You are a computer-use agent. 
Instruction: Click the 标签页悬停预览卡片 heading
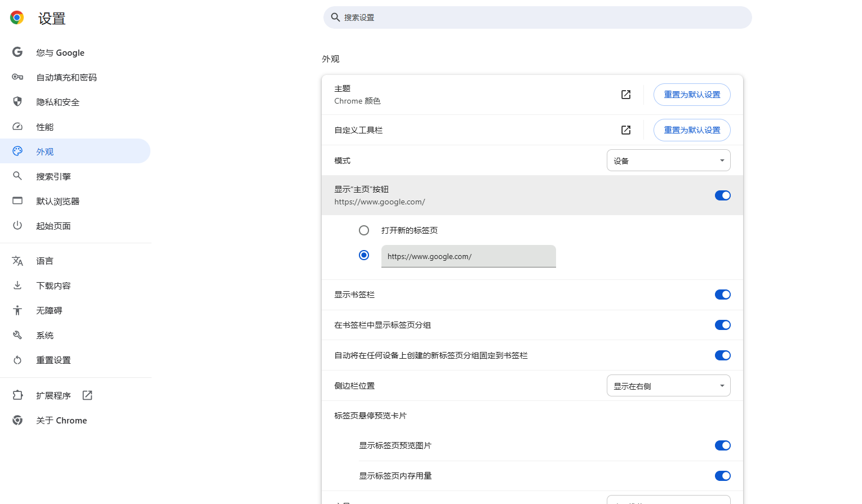[370, 416]
